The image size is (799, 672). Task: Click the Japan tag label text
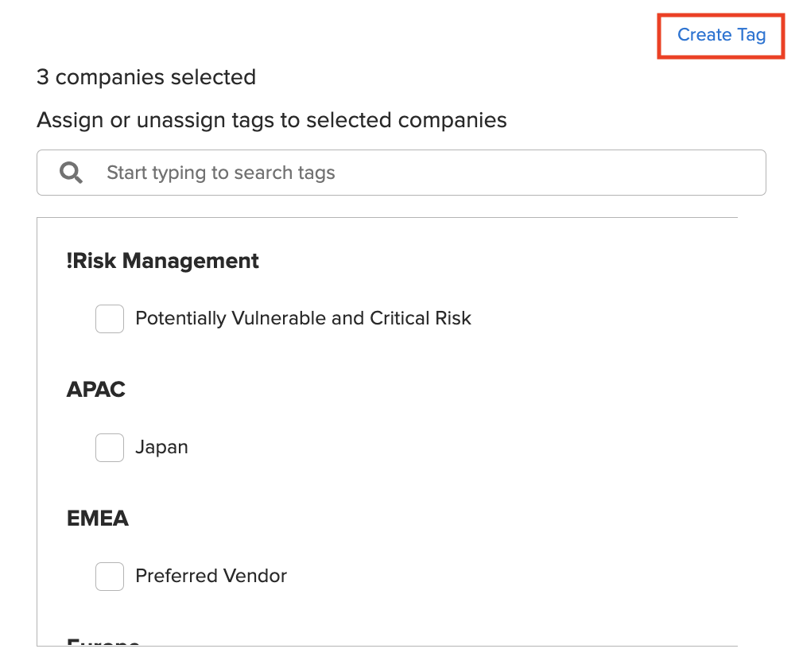pos(161,447)
